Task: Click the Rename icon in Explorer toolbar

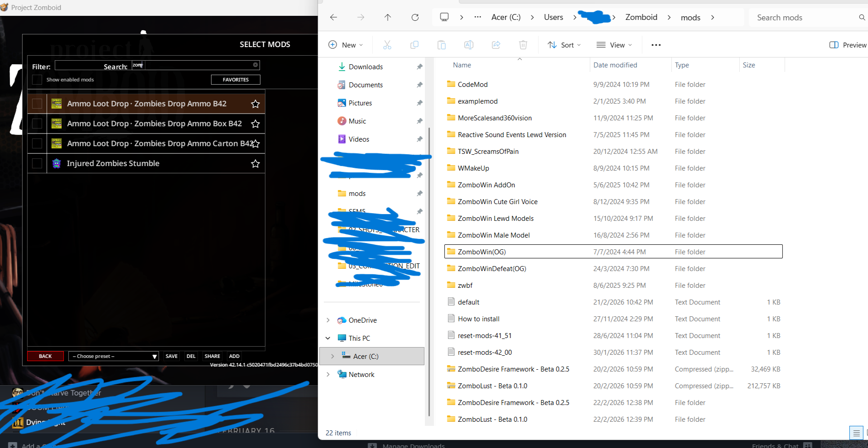Action: pyautogui.click(x=469, y=45)
